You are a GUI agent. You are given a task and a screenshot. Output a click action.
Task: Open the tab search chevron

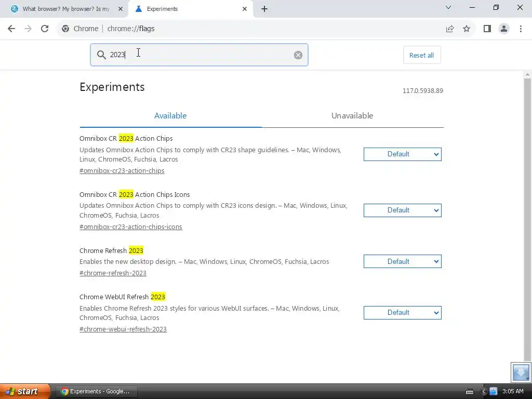tap(448, 7)
